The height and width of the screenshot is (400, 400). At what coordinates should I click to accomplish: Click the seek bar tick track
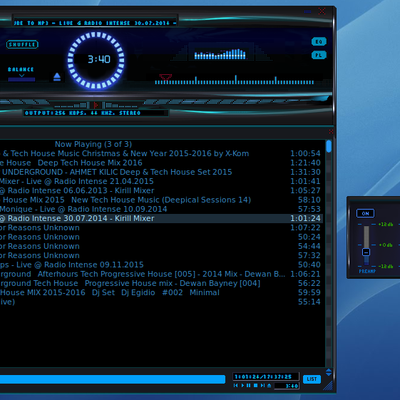tap(234, 80)
